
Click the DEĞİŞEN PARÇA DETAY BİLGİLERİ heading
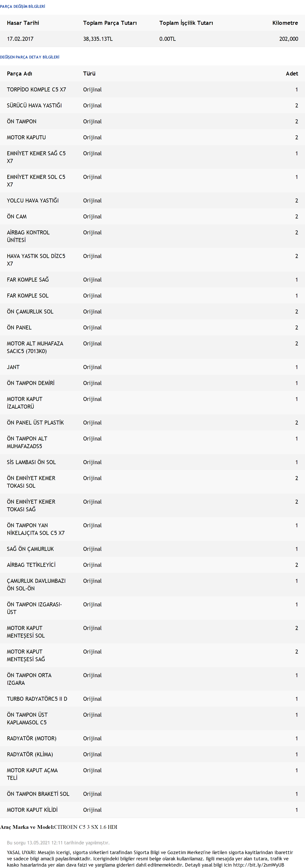pyautogui.click(x=30, y=57)
